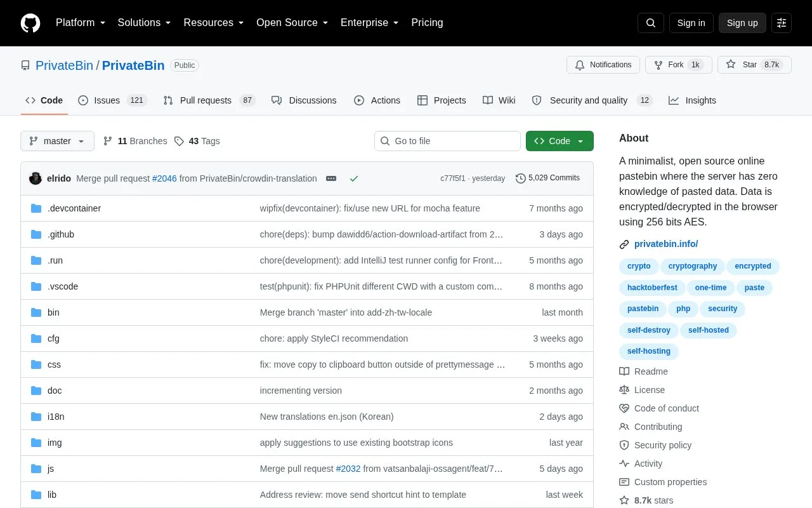Open the appearance settings icon next to Sign up
This screenshot has height=508, width=812.
coord(782,23)
